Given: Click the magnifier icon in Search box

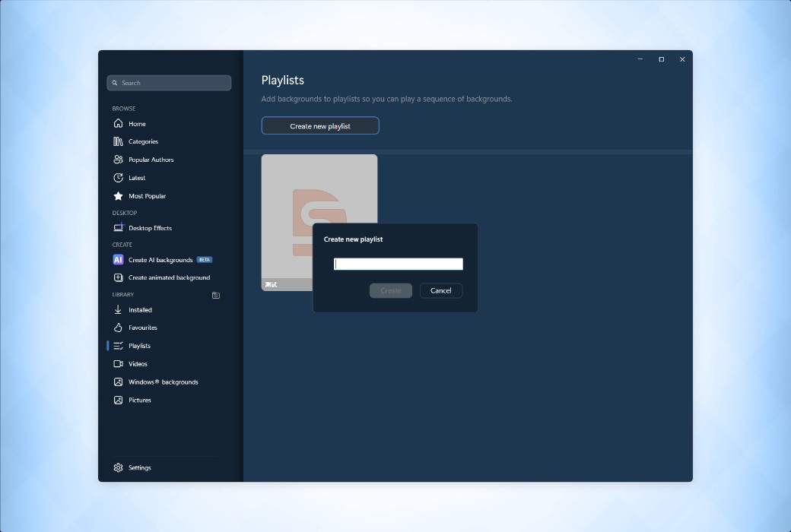Looking at the screenshot, I should tap(115, 83).
